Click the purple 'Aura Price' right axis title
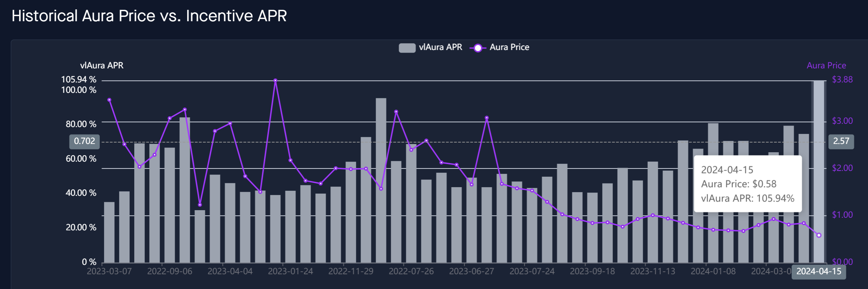Viewport: 868px width, 289px height. tap(826, 66)
